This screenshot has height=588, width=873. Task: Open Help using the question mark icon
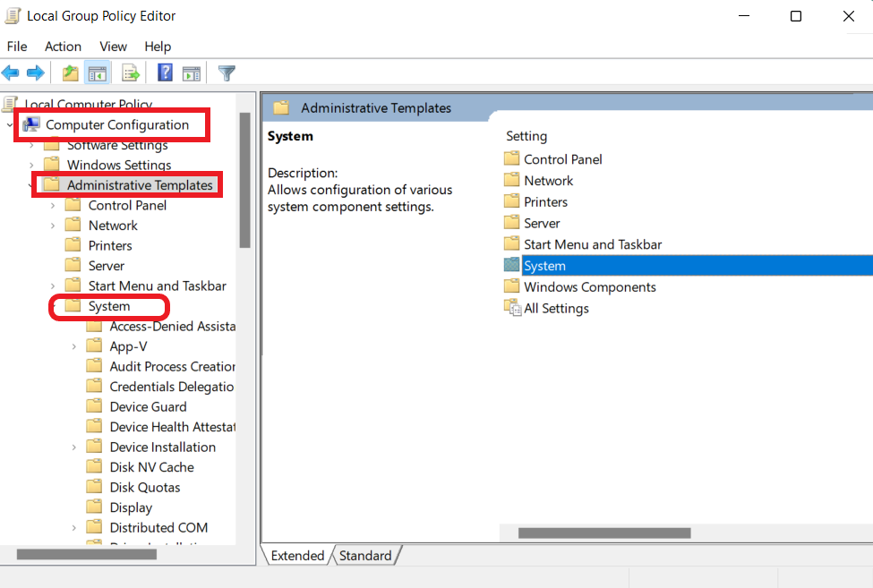pyautogui.click(x=165, y=72)
